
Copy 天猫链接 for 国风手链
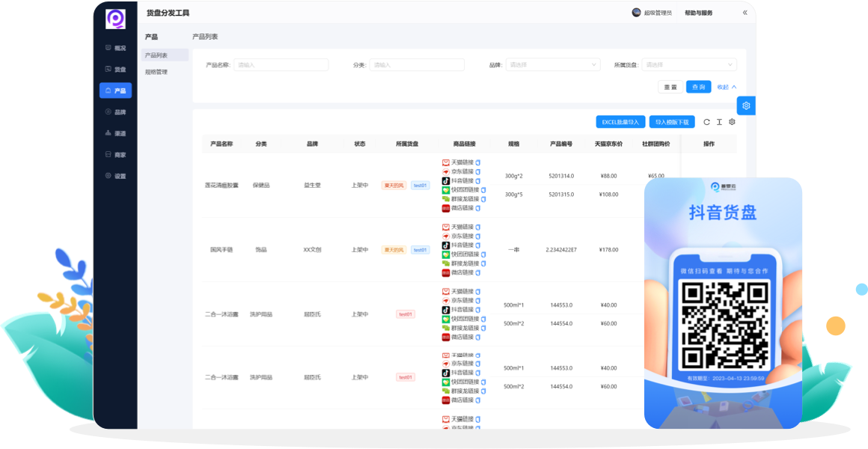click(477, 227)
